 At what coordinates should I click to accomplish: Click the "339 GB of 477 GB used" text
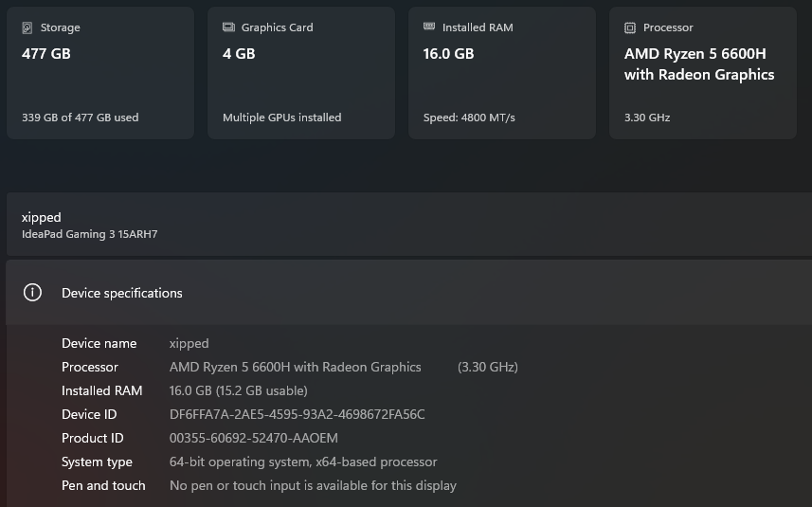[80, 118]
